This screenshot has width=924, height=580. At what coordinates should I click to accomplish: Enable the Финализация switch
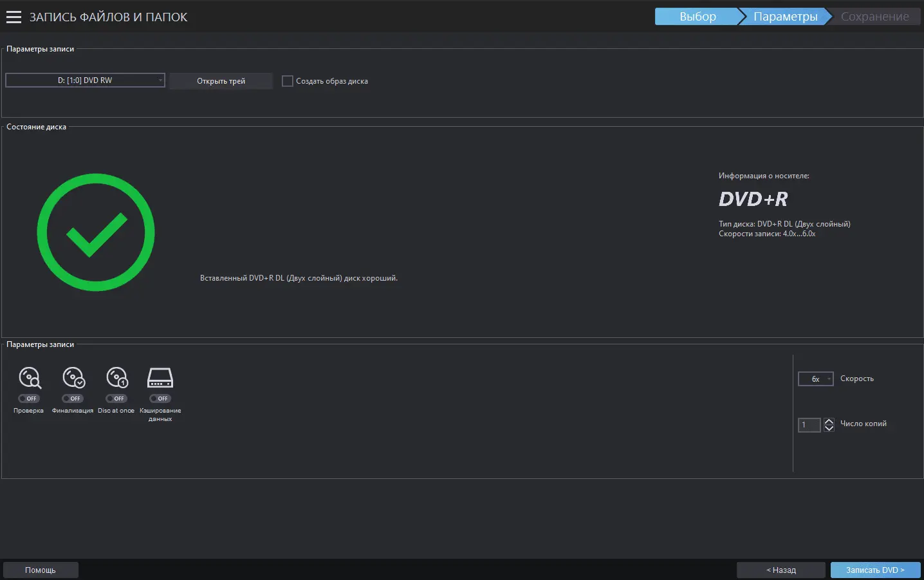coord(73,398)
